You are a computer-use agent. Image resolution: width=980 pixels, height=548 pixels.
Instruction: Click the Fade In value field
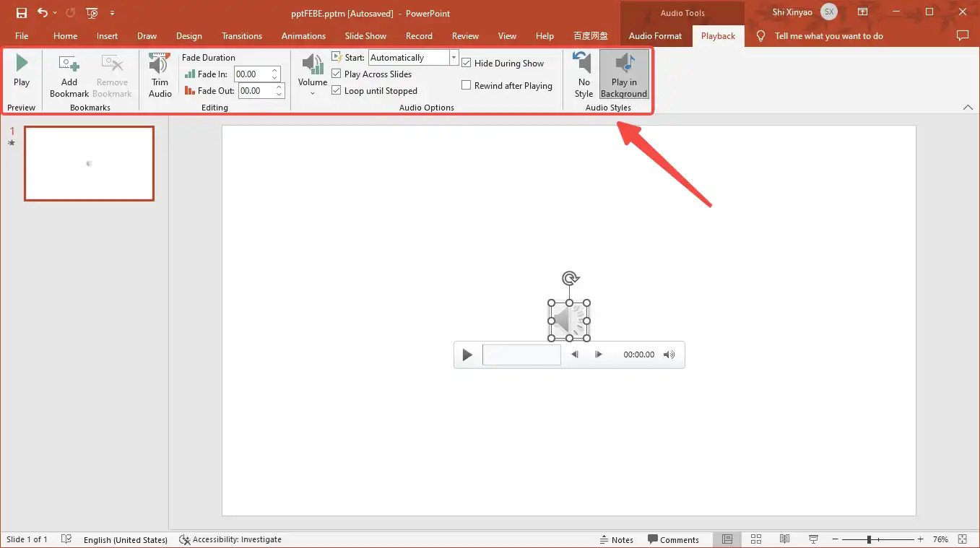[x=251, y=74]
